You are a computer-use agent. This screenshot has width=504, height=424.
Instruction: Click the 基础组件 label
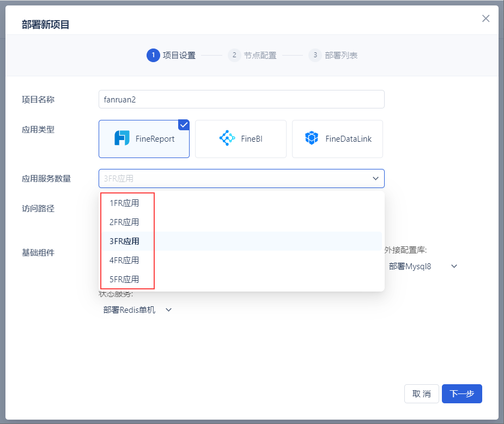click(38, 253)
